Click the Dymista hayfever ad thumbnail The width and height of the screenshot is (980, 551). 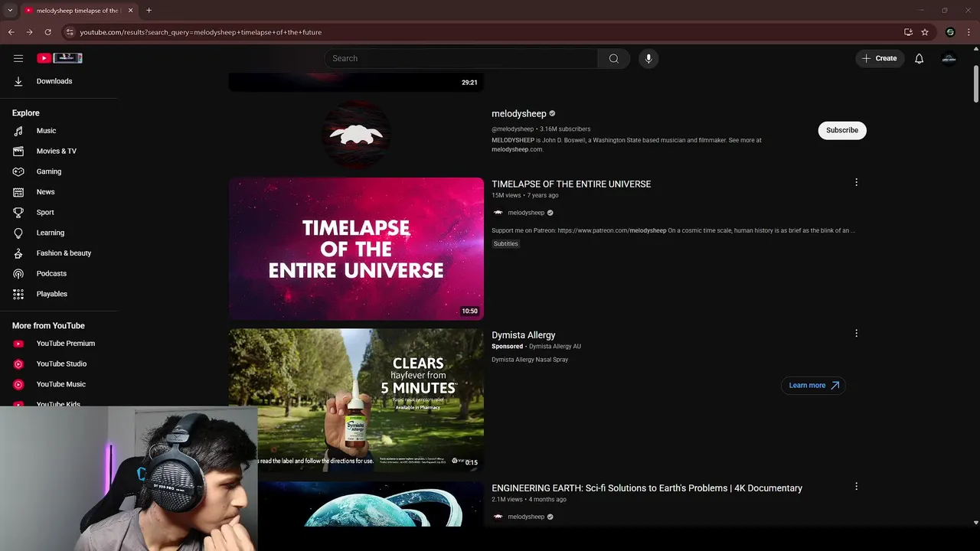[356, 400]
